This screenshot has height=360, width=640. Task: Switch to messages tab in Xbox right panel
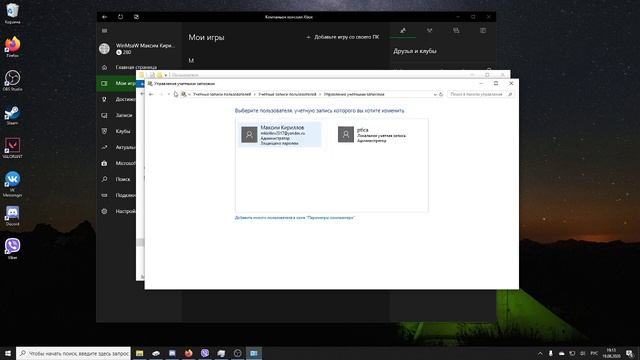[x=456, y=31]
